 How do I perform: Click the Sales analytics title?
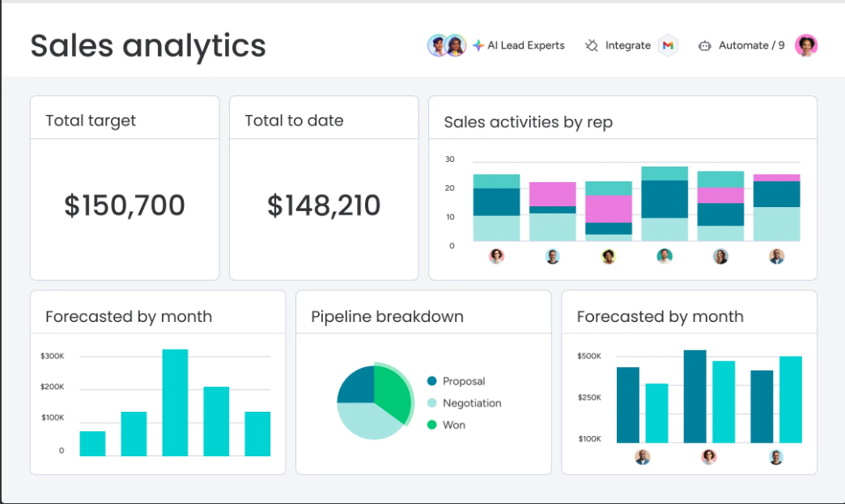click(x=148, y=46)
